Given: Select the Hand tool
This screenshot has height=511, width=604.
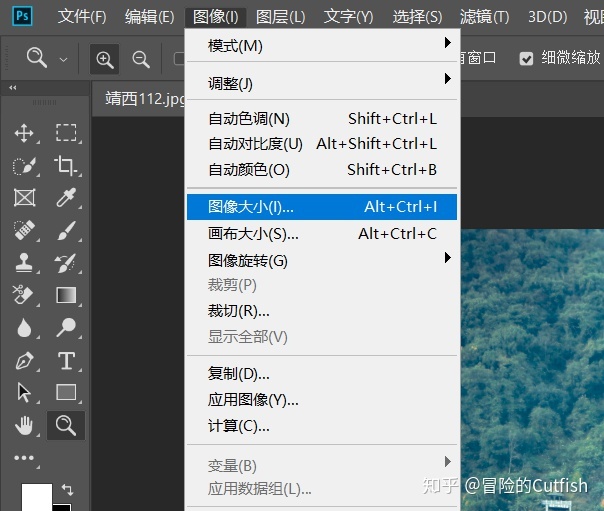Looking at the screenshot, I should 24,426.
